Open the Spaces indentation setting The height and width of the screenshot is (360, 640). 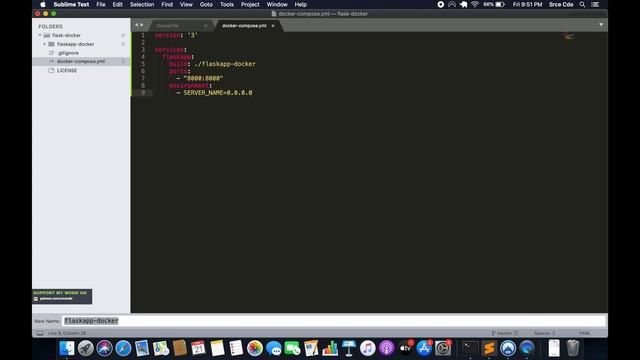pos(544,333)
